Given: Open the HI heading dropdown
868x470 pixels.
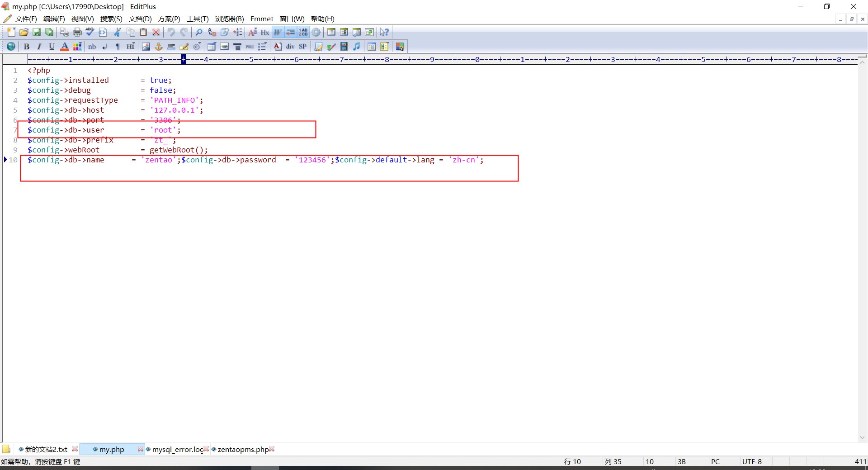Looking at the screenshot, I should click(131, 47).
